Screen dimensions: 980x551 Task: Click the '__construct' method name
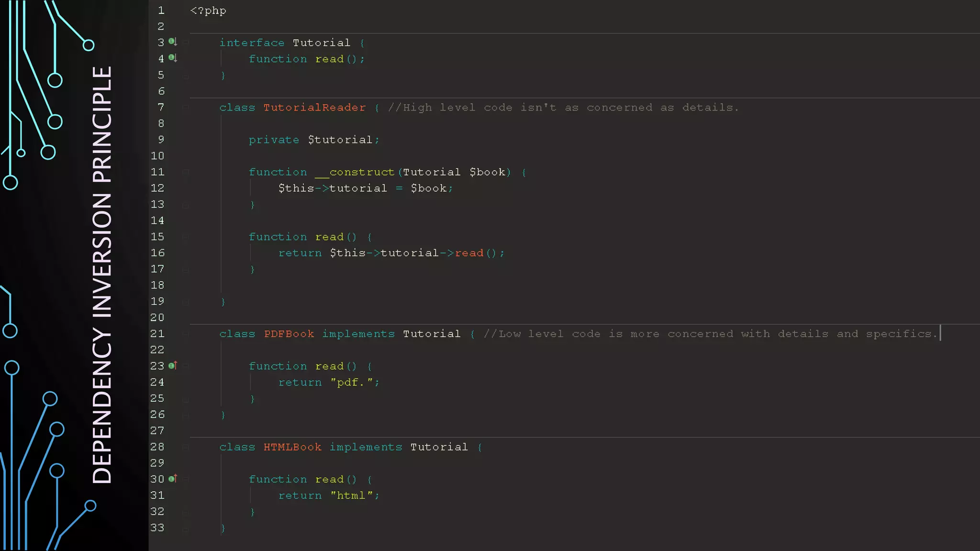point(355,172)
